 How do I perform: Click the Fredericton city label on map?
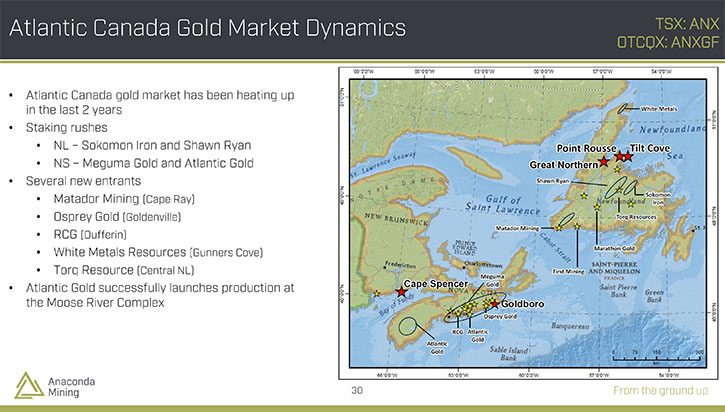(x=400, y=265)
